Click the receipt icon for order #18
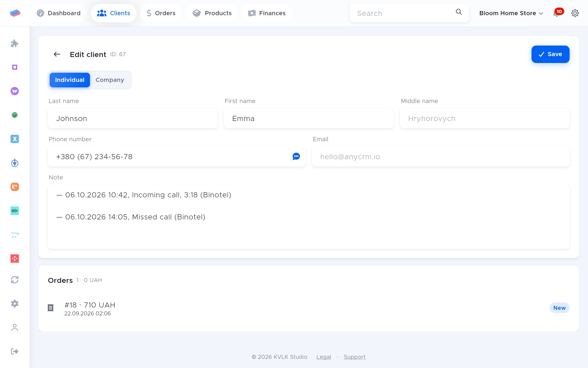 pyautogui.click(x=51, y=308)
